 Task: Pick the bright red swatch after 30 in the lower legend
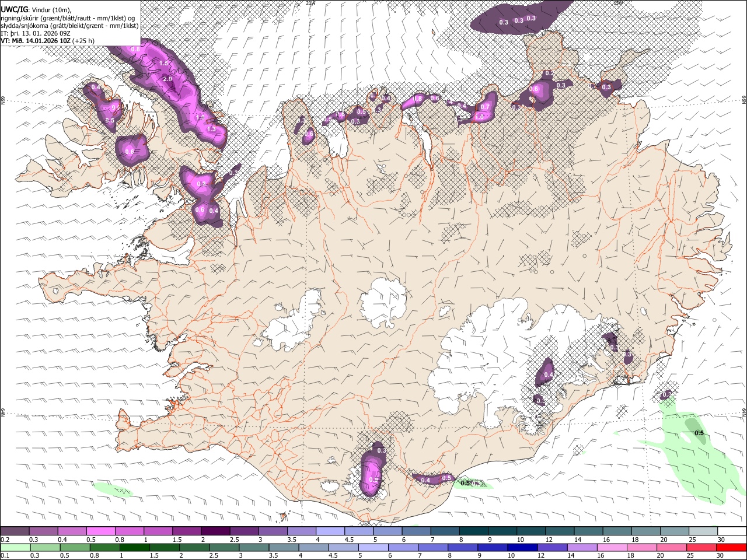[731, 547]
